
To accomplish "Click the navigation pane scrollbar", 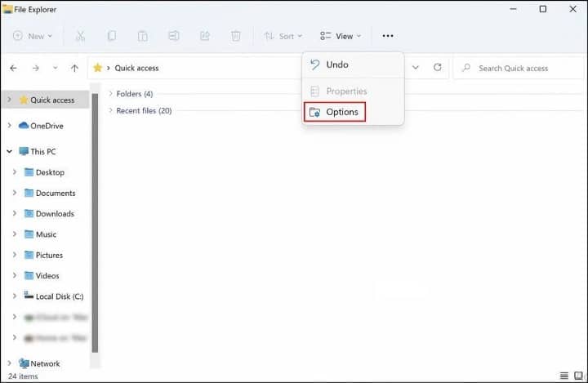I will [x=95, y=223].
